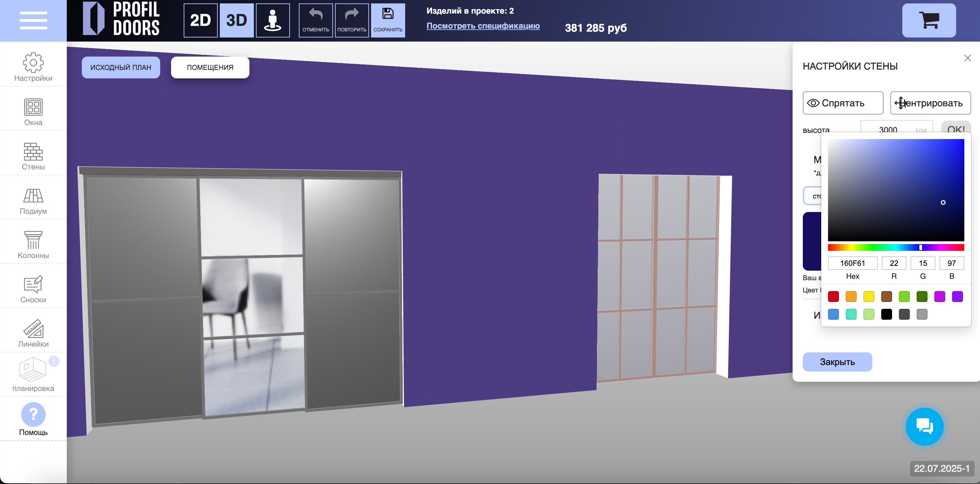Open the hamburger menu
Viewport: 980px width, 484px height.
(x=33, y=20)
